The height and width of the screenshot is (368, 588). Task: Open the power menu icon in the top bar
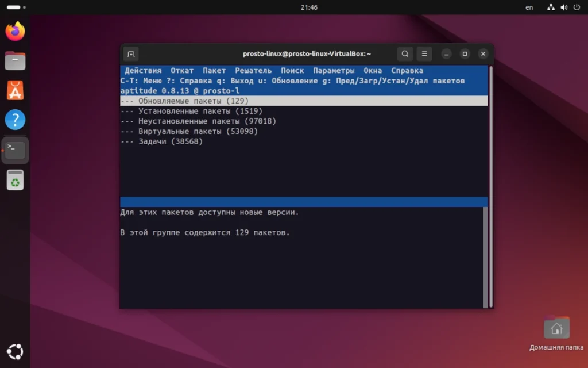click(x=577, y=7)
